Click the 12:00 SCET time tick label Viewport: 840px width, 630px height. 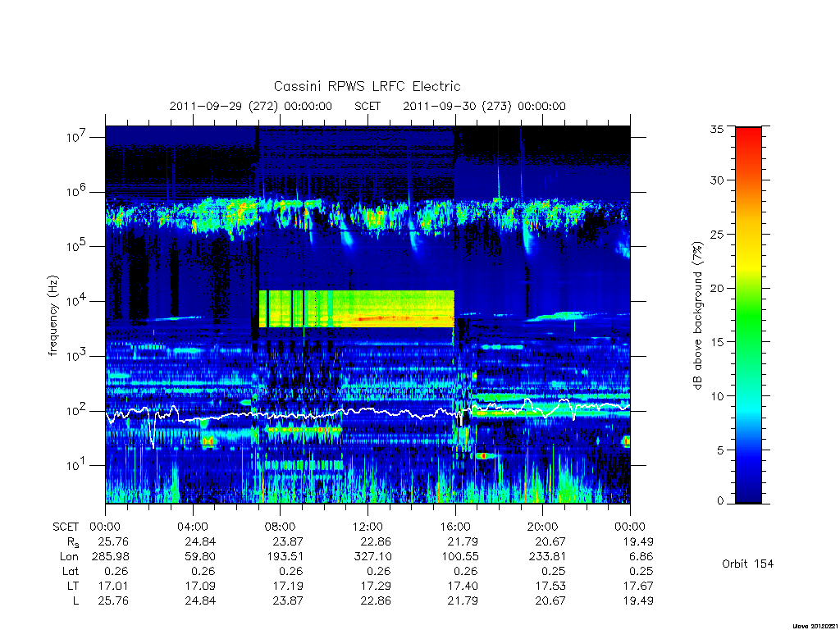click(x=367, y=527)
